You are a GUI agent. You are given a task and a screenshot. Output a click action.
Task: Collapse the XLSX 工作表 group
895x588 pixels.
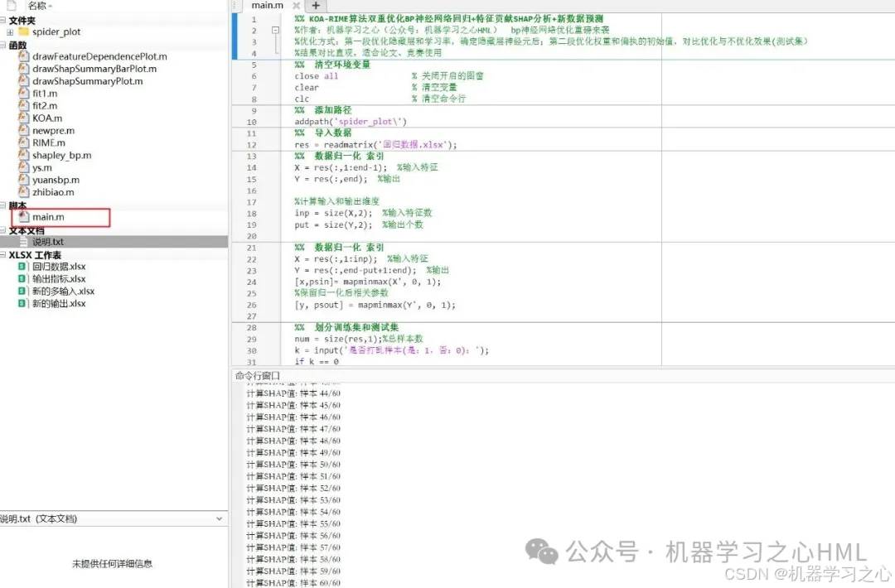click(x=2, y=255)
